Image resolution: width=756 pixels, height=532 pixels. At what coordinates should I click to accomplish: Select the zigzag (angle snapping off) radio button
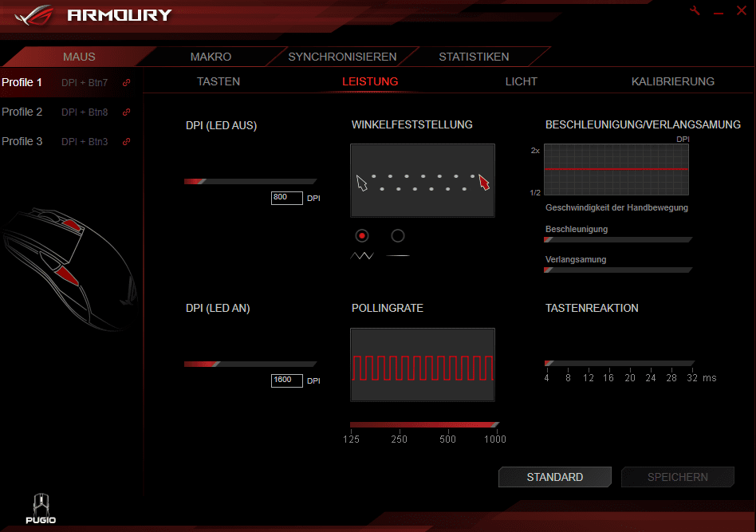click(362, 236)
